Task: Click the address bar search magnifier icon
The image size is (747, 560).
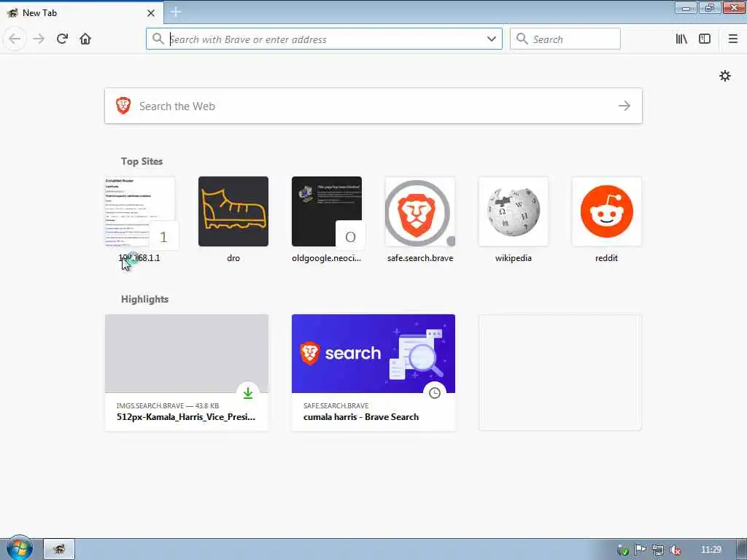Action: pyautogui.click(x=158, y=39)
